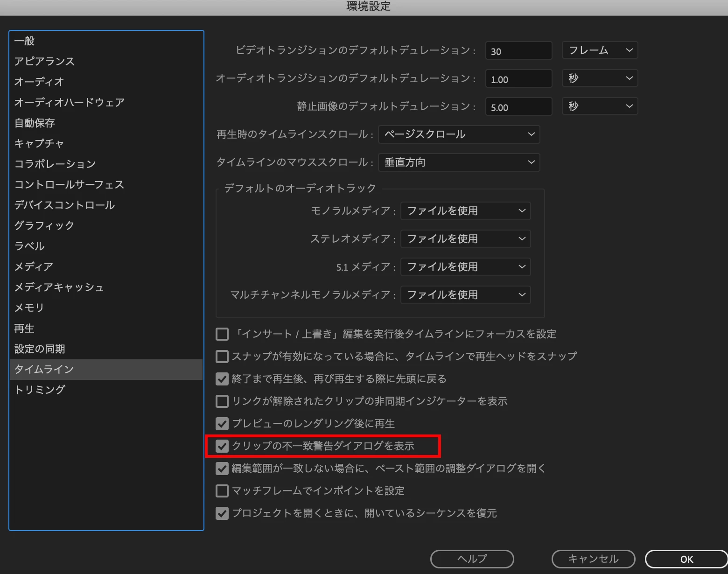This screenshot has height=574, width=728.
Task: Open 秒 unit dropdown for audio transition
Action: click(600, 78)
